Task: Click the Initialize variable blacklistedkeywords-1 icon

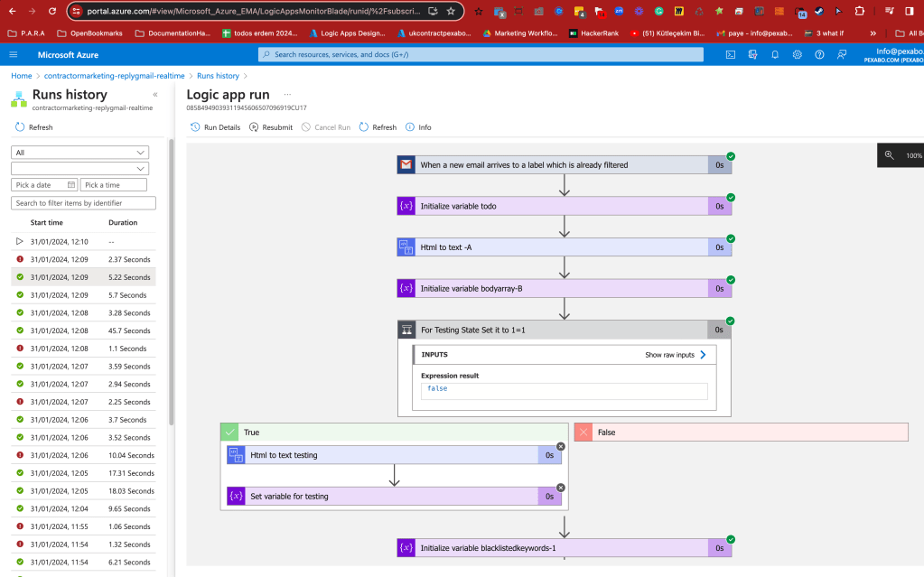Action: tap(406, 548)
